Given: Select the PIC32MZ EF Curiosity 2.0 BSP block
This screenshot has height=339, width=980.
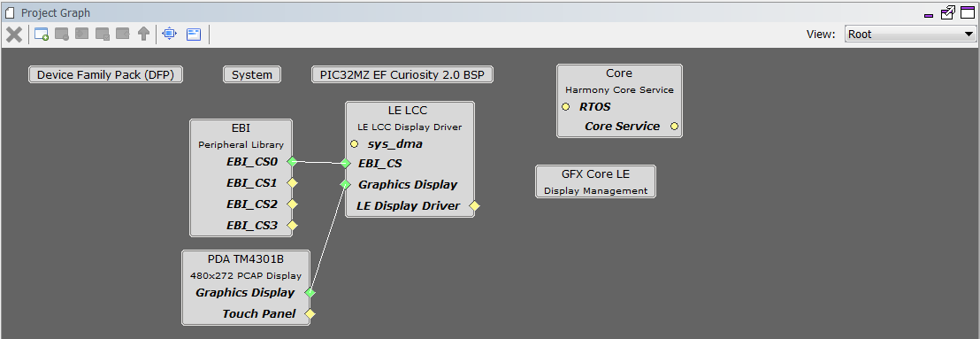Looking at the screenshot, I should pyautogui.click(x=402, y=74).
